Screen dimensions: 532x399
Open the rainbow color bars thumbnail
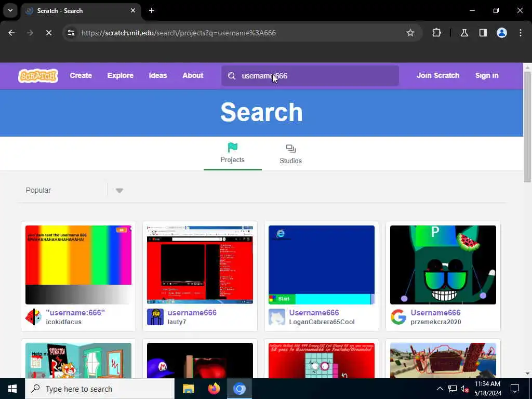click(78, 264)
